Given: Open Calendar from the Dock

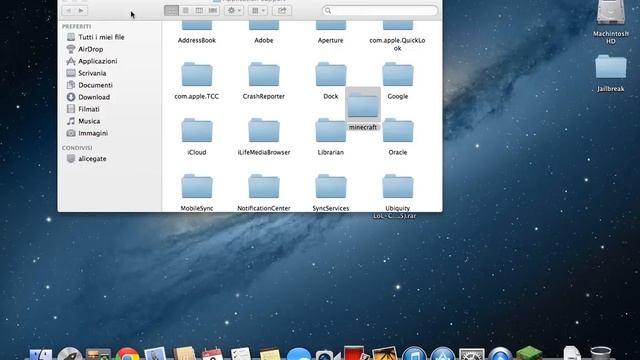Looking at the screenshot, I should [212, 354].
